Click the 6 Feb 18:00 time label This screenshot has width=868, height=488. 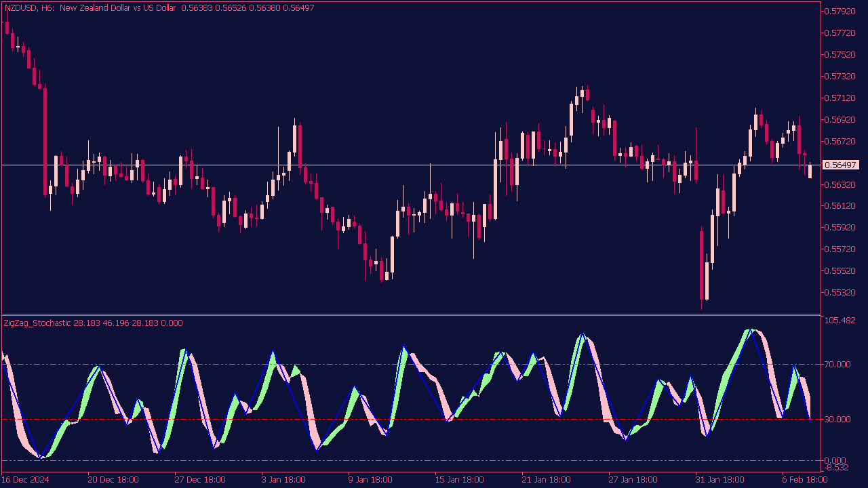click(806, 480)
